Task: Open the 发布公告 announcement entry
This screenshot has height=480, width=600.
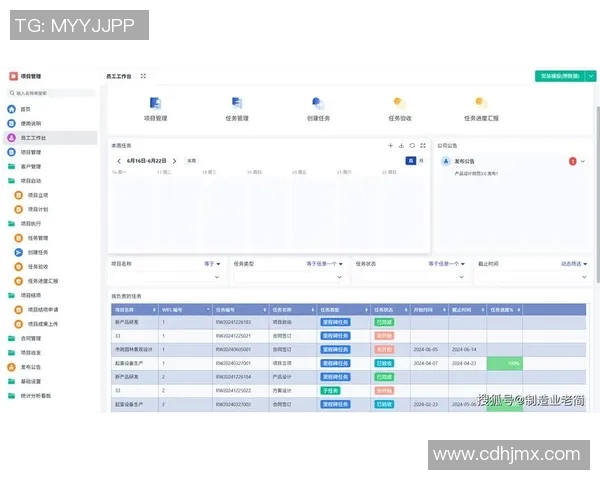Action: (465, 162)
